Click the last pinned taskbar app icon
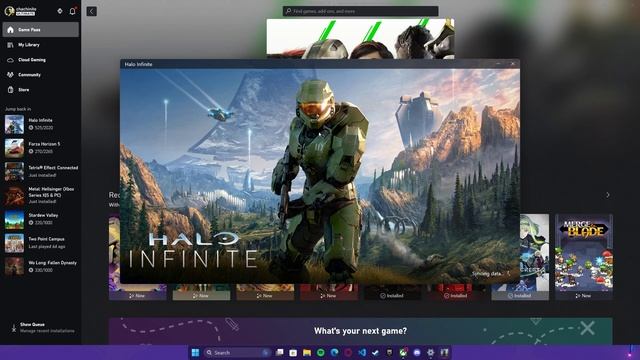 coord(444,353)
